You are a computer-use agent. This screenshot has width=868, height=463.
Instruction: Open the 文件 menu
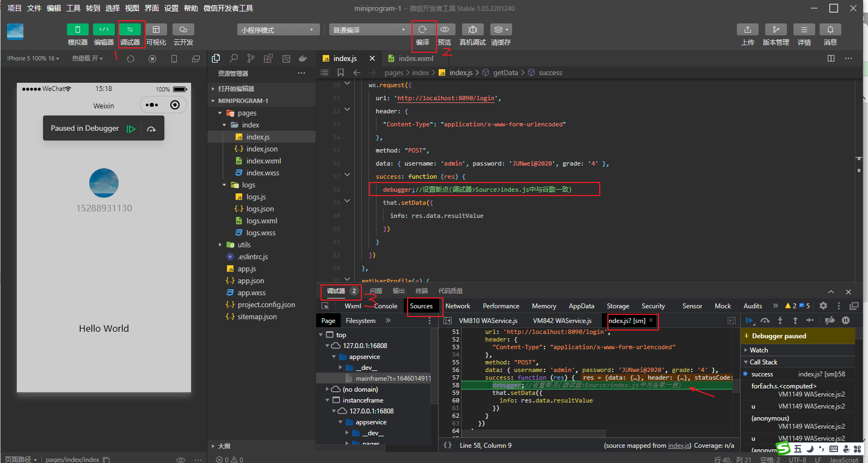click(x=34, y=8)
